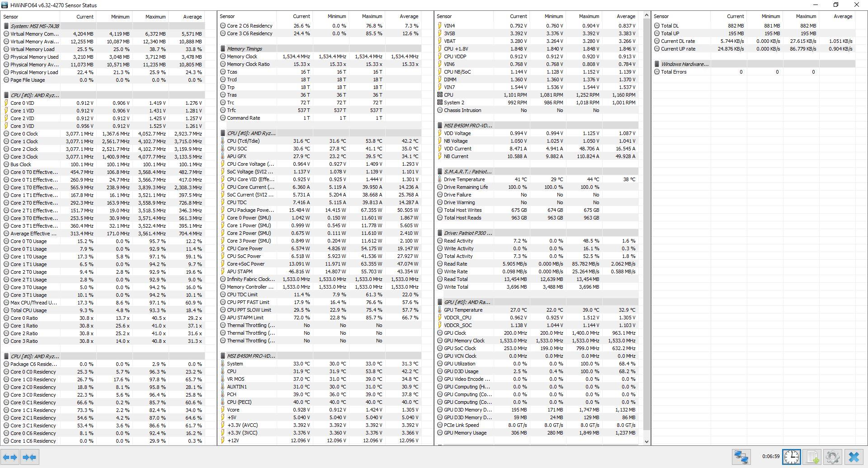
Task: Click the lightning bolt icon beside Core 0 VID
Action: coord(6,103)
